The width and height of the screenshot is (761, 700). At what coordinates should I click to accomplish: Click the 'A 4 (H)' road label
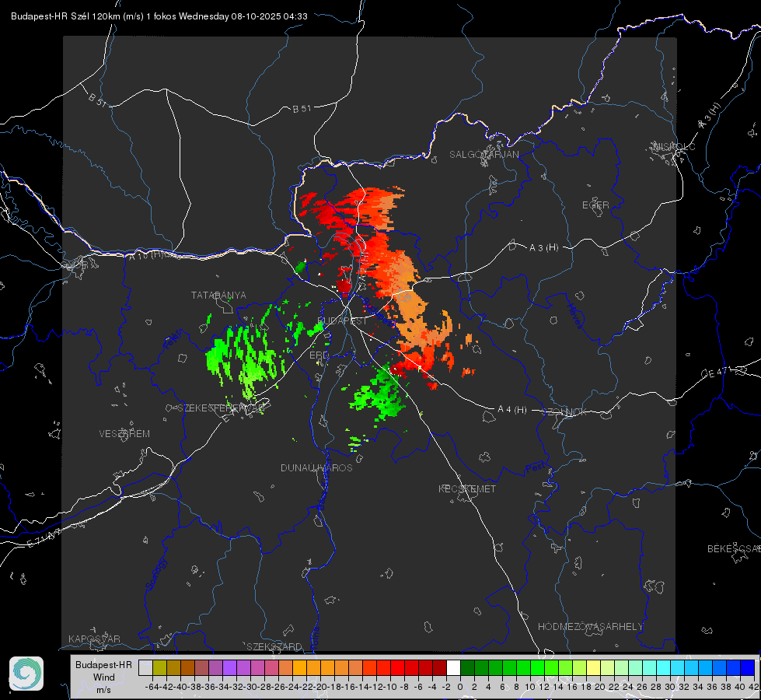click(x=512, y=410)
